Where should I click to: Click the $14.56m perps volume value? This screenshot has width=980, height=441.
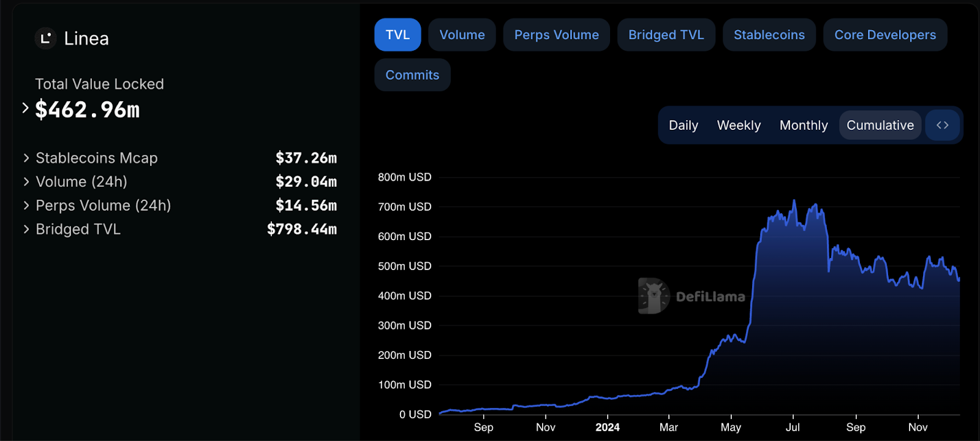tap(306, 205)
